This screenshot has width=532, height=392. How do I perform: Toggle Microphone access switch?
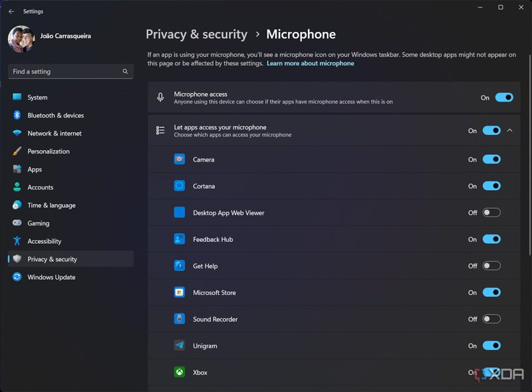tap(504, 98)
